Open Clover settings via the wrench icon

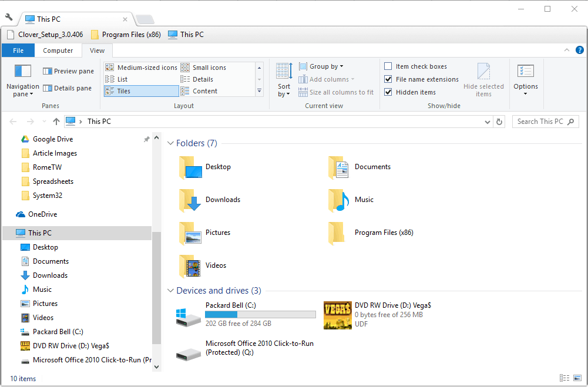pos(8,18)
